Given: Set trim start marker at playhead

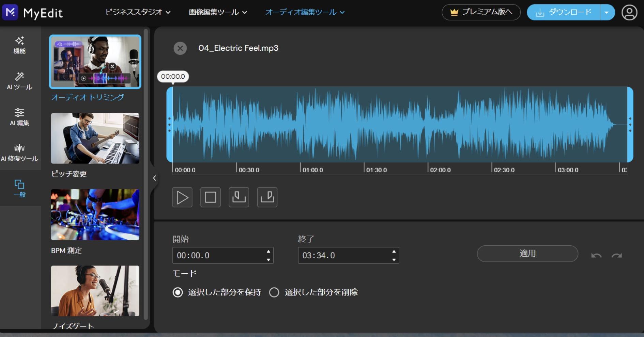Looking at the screenshot, I should point(239,197).
